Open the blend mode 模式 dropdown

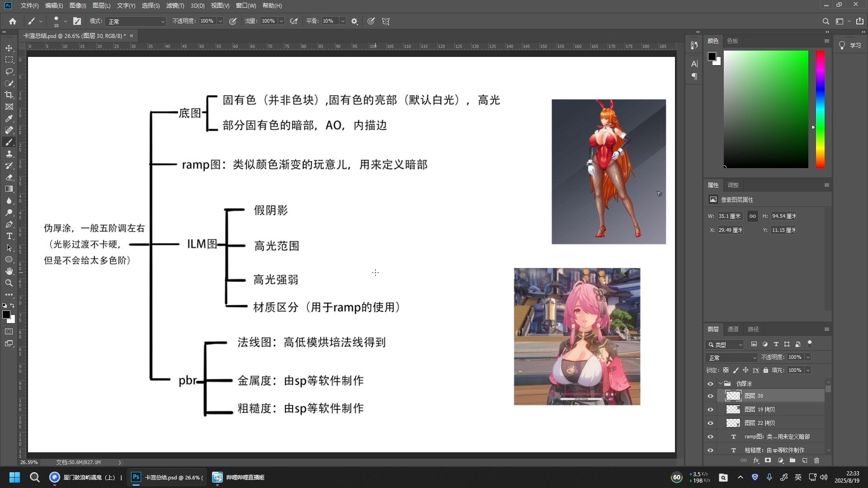(136, 21)
